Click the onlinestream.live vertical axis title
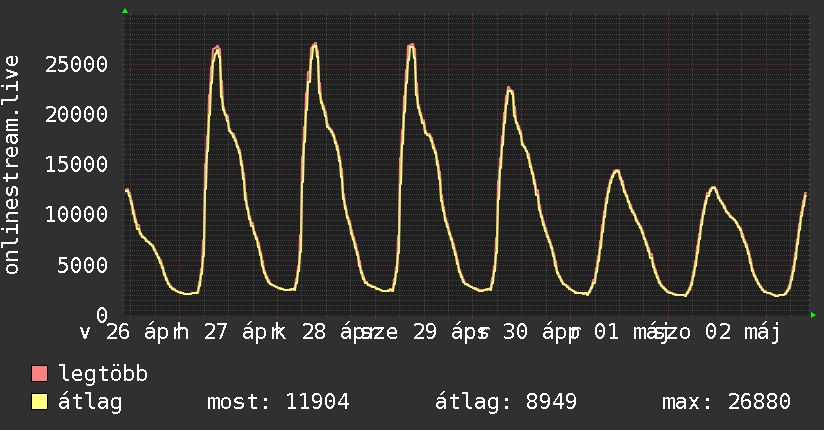Image resolution: width=824 pixels, height=430 pixels. [12, 165]
